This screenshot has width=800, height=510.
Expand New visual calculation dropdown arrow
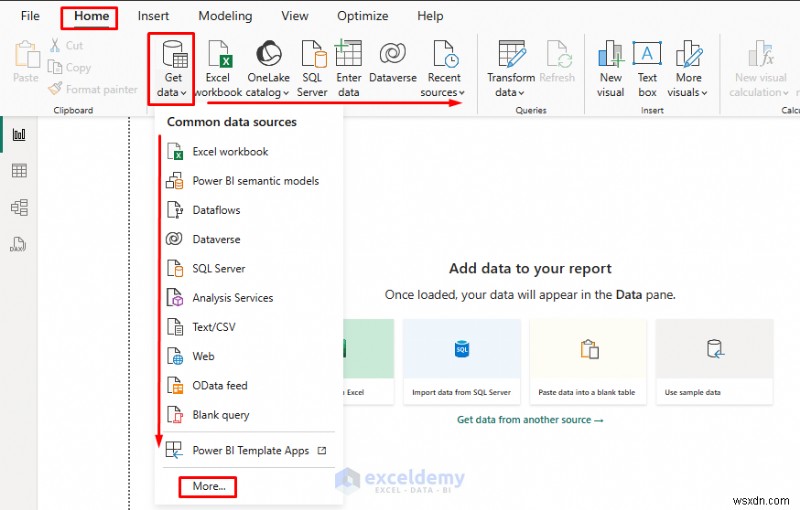786,93
